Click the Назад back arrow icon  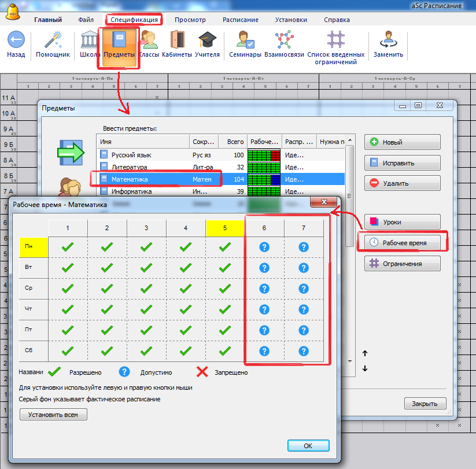[16, 41]
